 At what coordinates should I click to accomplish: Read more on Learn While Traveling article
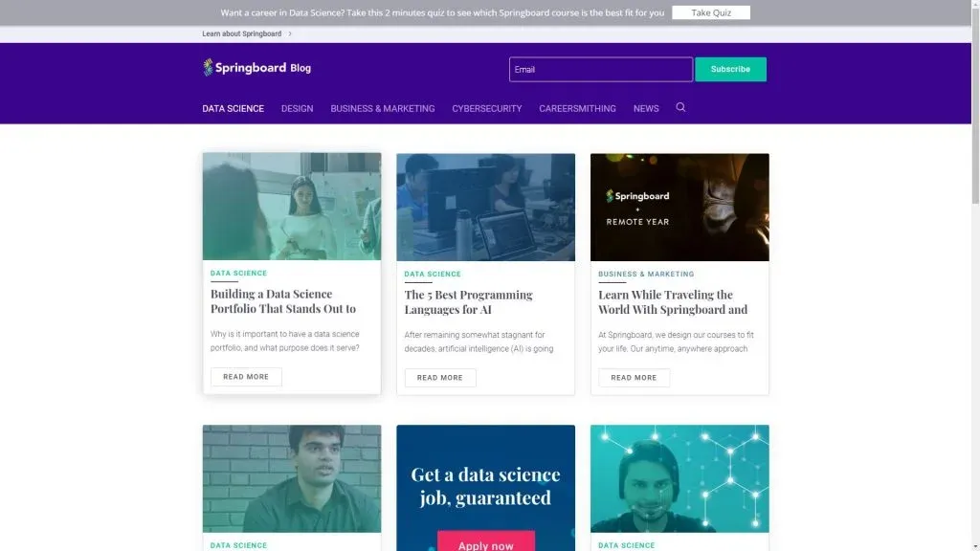(x=634, y=378)
